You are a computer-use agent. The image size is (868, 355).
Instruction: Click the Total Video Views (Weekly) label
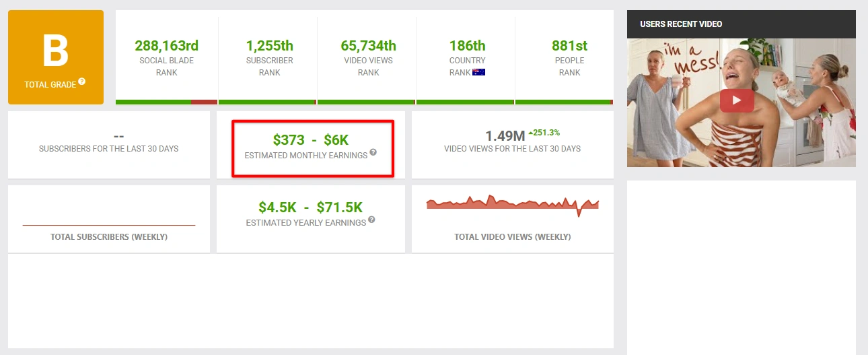click(513, 237)
